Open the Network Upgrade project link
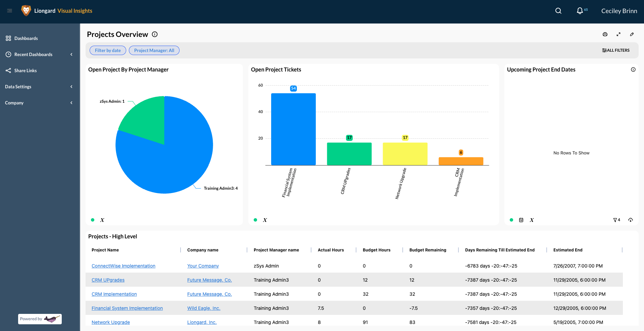 point(111,322)
